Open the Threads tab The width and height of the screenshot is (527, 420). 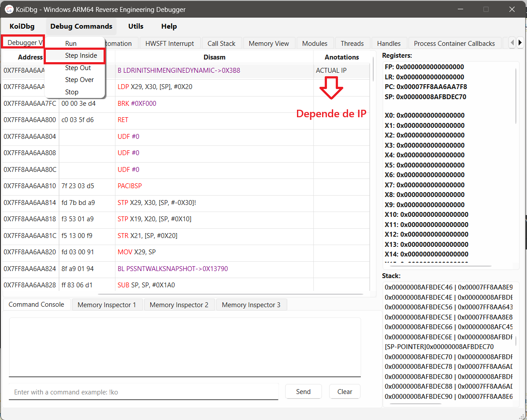coord(352,43)
